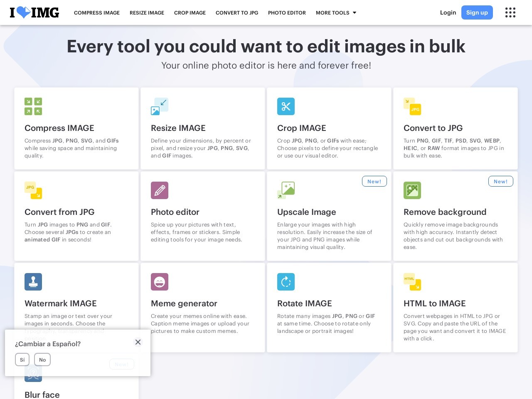Click the New! badge on Upscale Image
The image size is (532, 399).
374,181
